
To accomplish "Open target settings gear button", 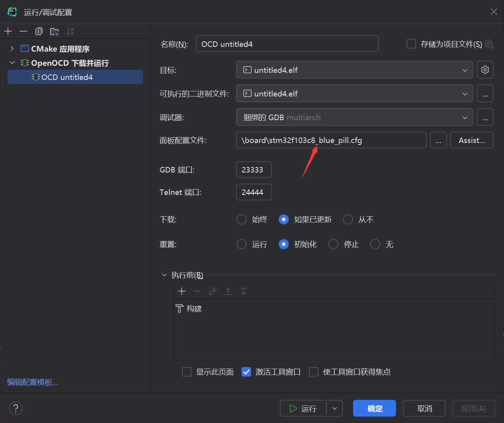I will (485, 70).
